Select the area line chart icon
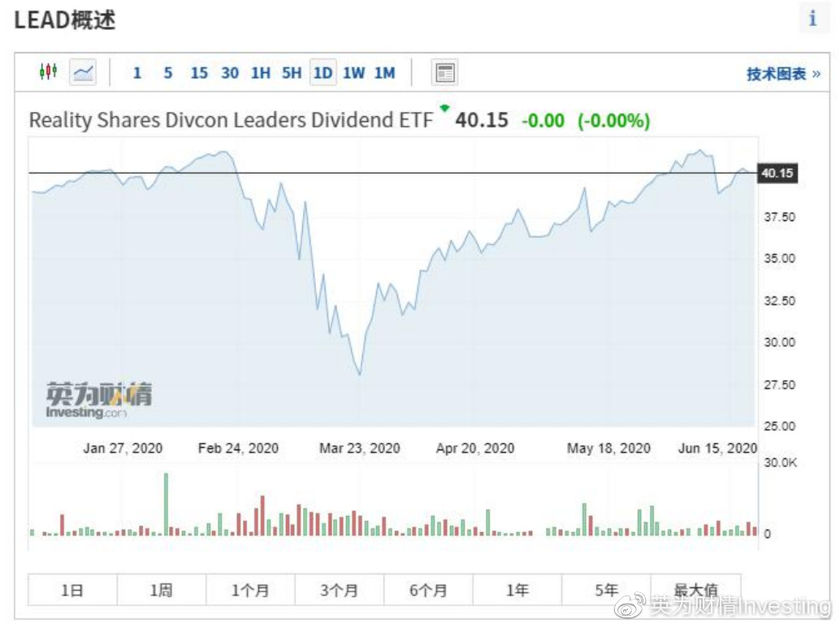Viewport: 840px width, 628px height. tap(82, 72)
